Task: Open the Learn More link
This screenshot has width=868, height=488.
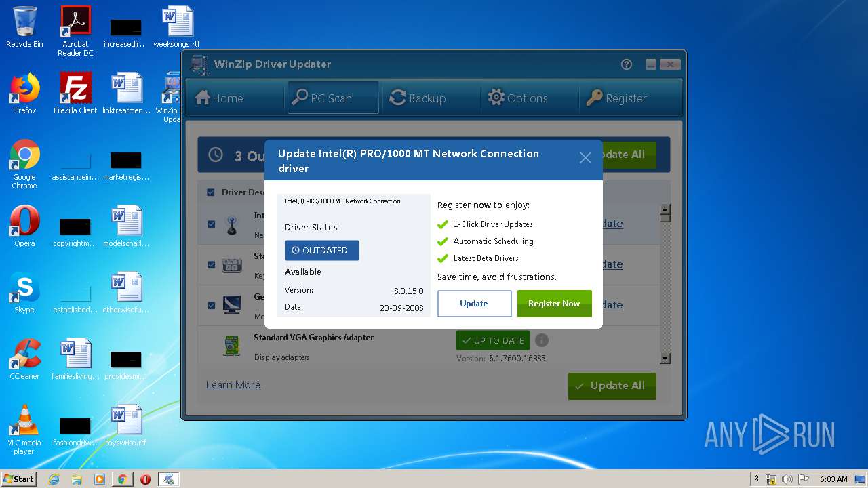Action: 233,385
